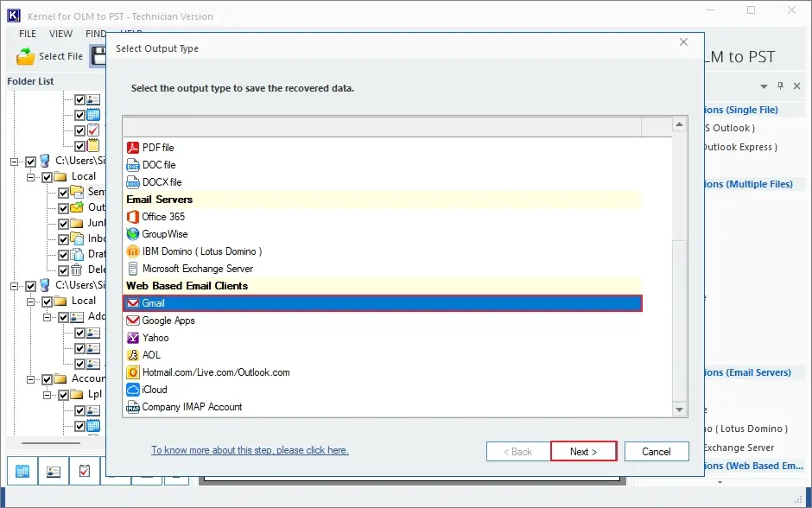Collapse the first C:\Users tree node

point(15,162)
